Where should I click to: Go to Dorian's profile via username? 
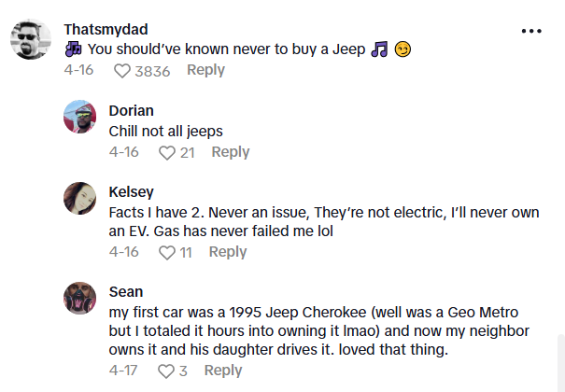click(131, 110)
